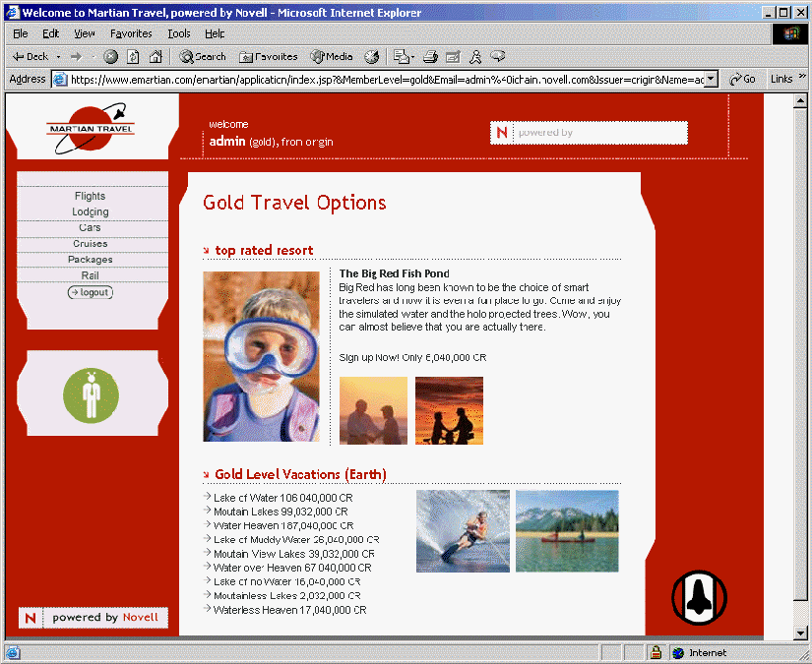This screenshot has width=812, height=664.
Task: Open the Favorites toolbar button
Action: [x=269, y=56]
